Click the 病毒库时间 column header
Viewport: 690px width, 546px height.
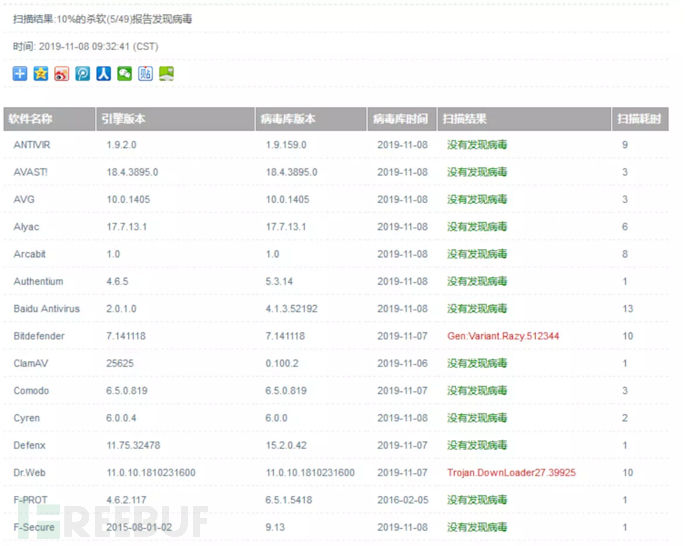[x=402, y=119]
